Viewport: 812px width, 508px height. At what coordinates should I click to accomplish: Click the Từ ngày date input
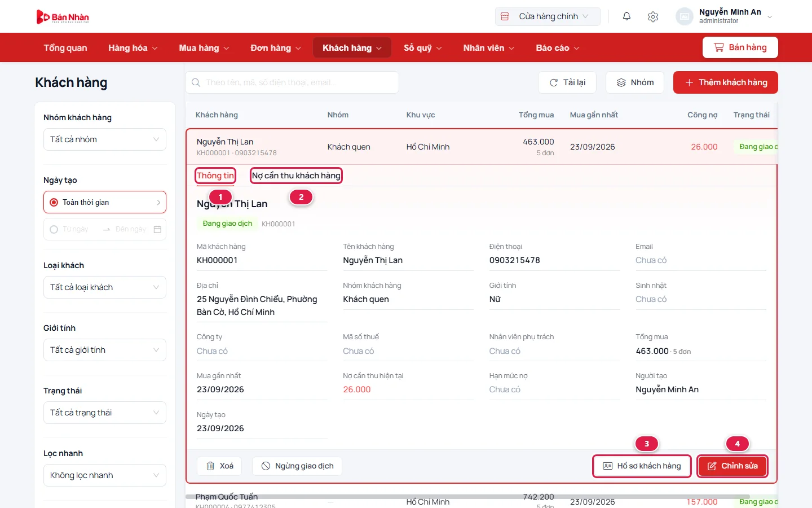click(x=76, y=229)
